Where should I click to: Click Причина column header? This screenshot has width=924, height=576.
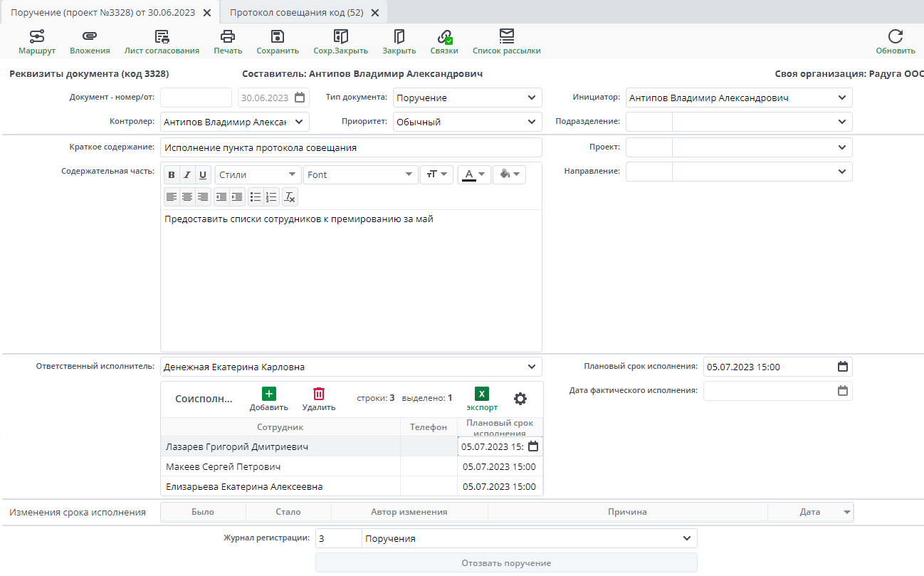[x=628, y=512]
